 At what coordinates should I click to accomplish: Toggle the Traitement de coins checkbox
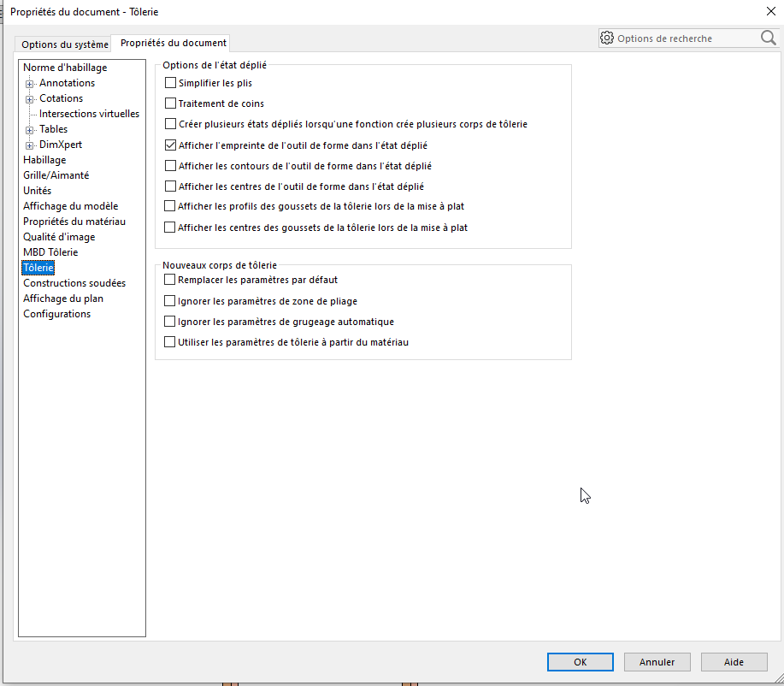coord(170,104)
